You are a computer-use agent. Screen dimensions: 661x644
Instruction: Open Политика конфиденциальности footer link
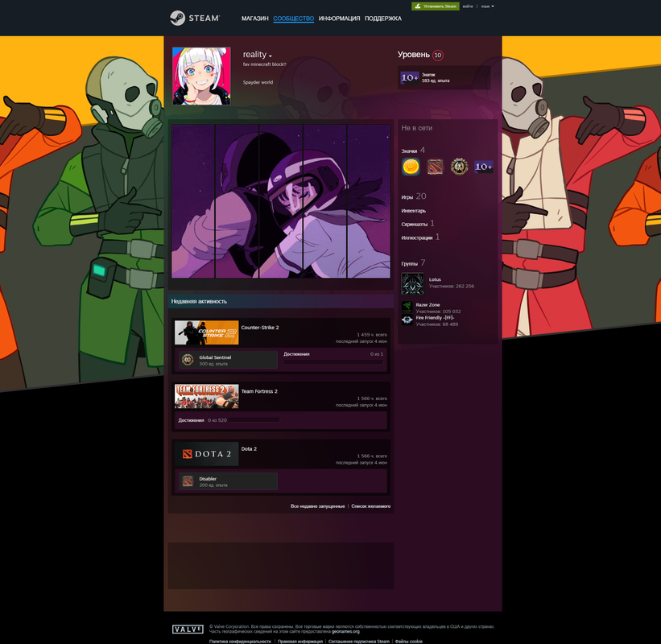coord(240,642)
